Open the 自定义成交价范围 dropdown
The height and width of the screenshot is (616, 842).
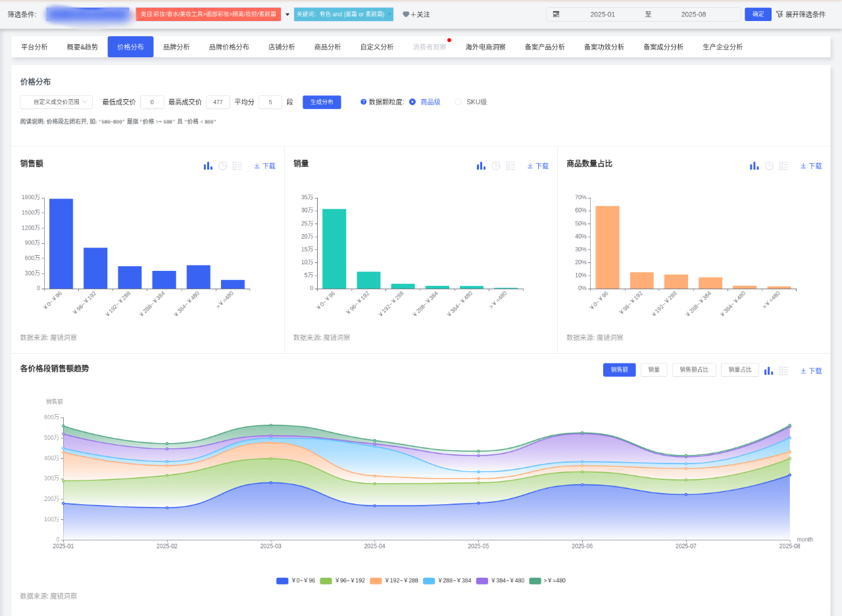[x=56, y=102]
